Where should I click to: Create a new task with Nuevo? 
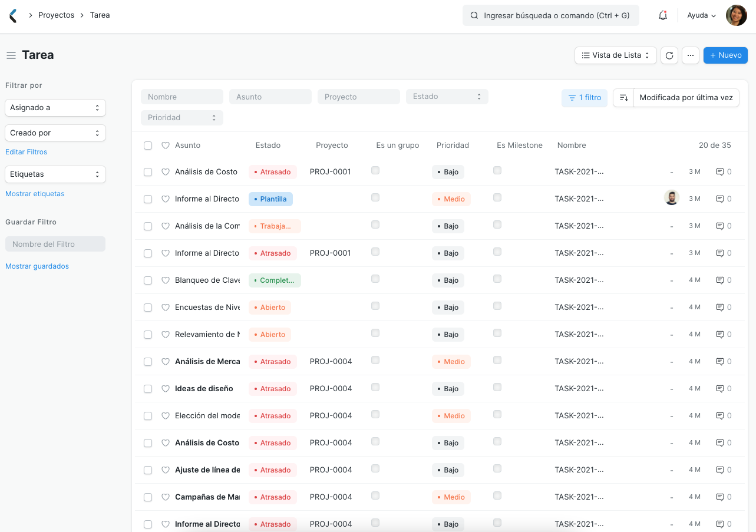725,55
